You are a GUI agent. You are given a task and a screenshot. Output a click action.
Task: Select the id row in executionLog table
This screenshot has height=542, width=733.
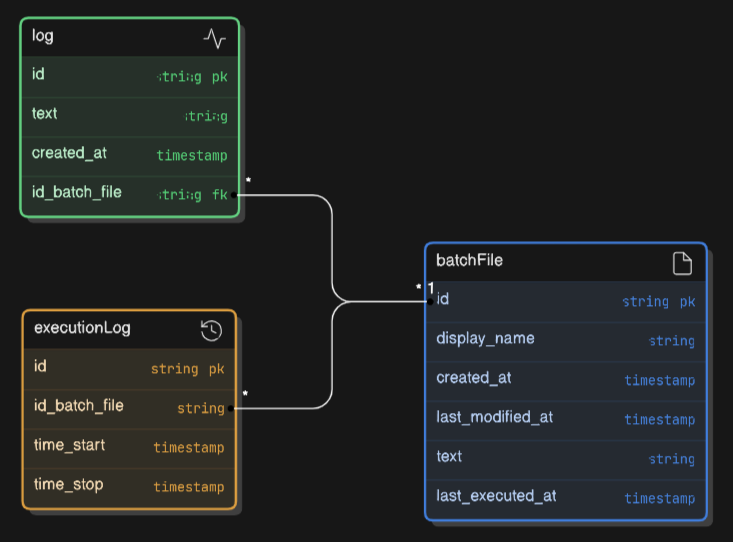click(x=129, y=368)
